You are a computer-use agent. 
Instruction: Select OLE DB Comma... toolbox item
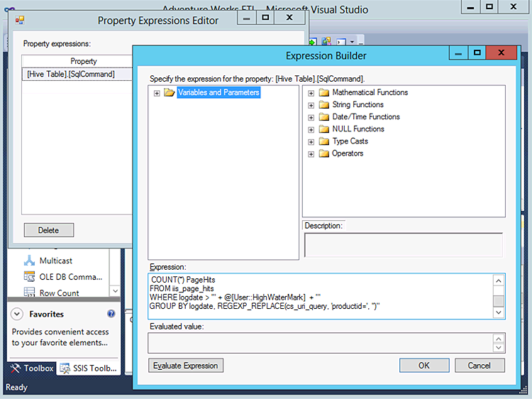71,277
